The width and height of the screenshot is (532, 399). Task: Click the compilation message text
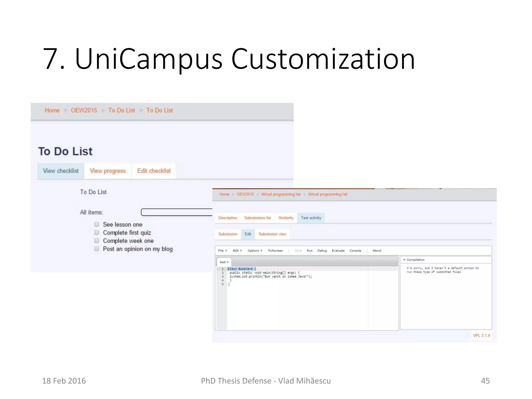[x=443, y=270]
